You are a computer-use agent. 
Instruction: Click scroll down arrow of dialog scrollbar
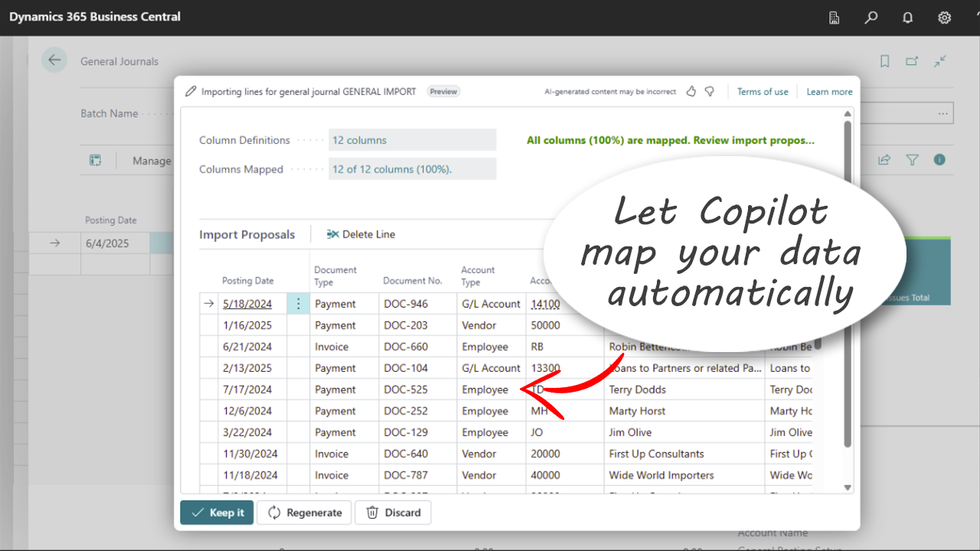pos(848,487)
